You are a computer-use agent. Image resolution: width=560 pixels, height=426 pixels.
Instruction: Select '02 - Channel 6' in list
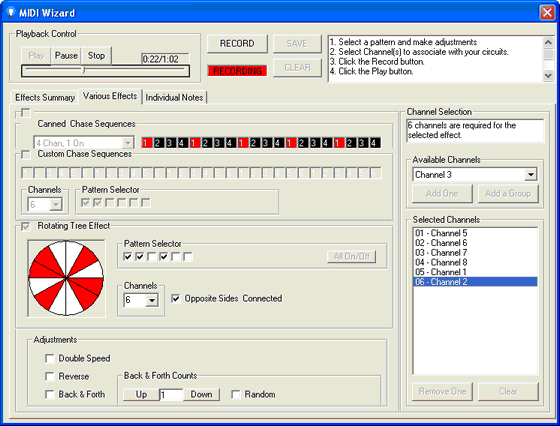pyautogui.click(x=475, y=243)
